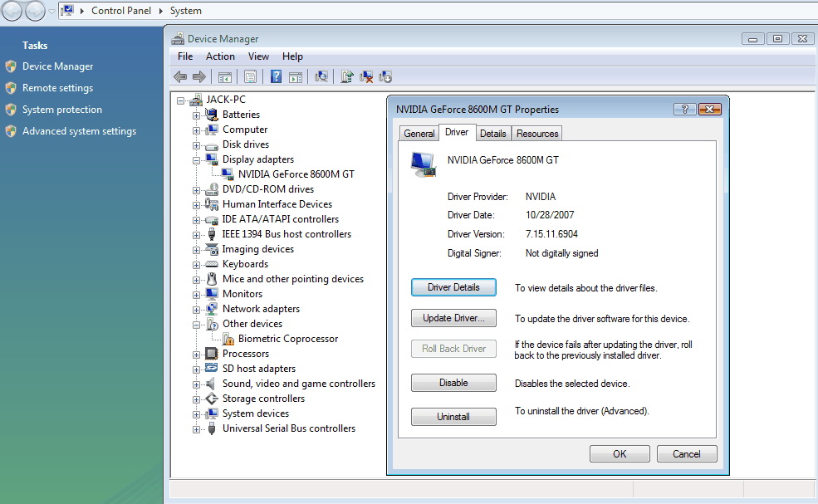Expand the Human Interface Devices node
The image size is (818, 504).
(x=196, y=205)
